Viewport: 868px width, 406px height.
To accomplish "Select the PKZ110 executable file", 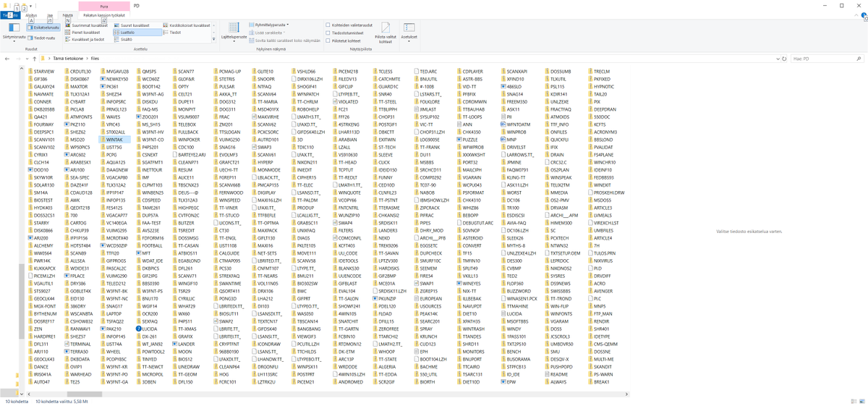I will 73,124.
